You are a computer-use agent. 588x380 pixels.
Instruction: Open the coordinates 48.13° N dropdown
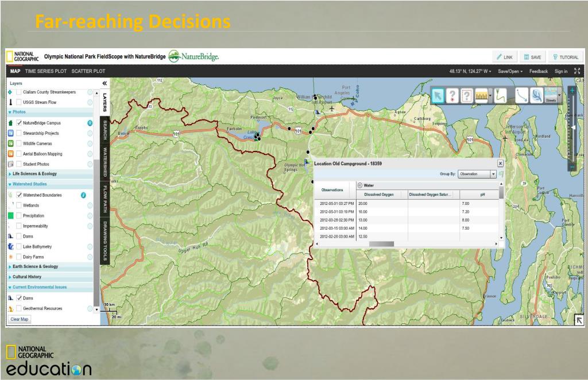(x=470, y=71)
